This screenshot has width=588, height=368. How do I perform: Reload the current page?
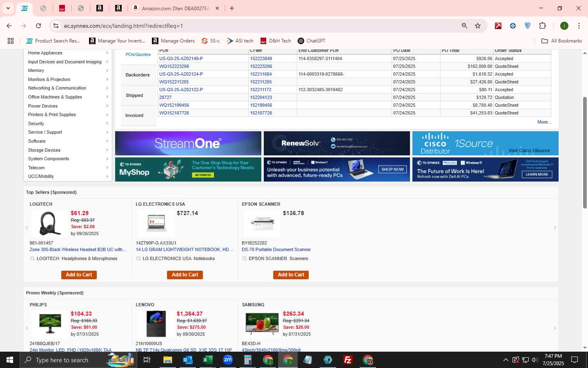pyautogui.click(x=38, y=26)
